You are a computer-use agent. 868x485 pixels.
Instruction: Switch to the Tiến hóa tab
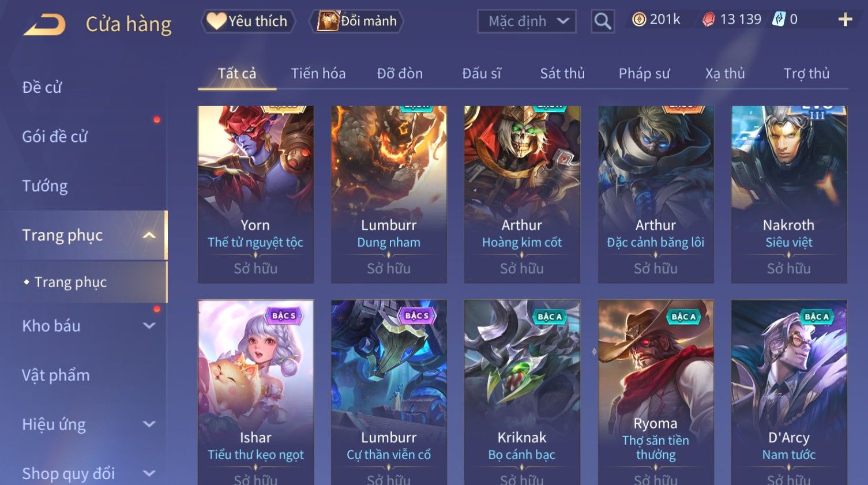pos(318,73)
